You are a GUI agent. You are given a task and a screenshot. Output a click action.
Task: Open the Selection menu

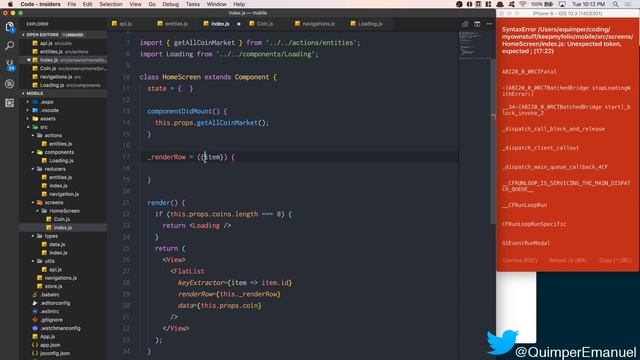(111, 4)
